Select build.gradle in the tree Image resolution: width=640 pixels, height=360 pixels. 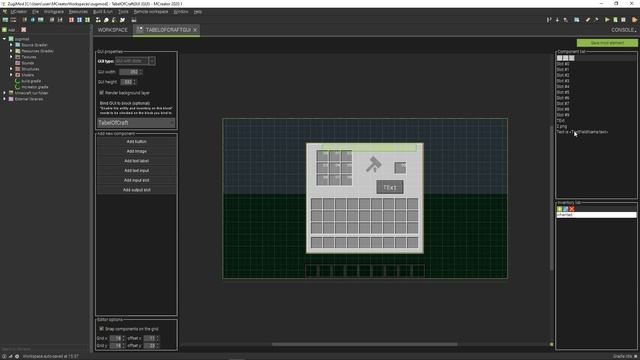pos(31,81)
